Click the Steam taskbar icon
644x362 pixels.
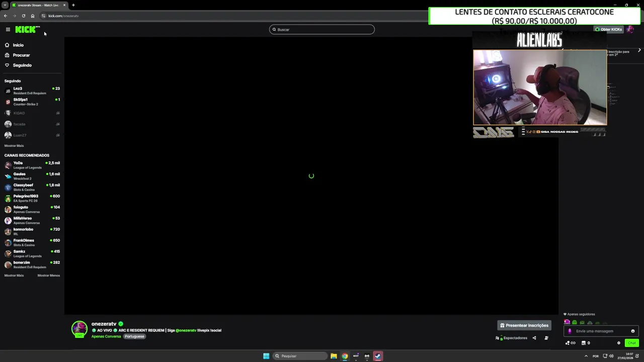click(378, 356)
